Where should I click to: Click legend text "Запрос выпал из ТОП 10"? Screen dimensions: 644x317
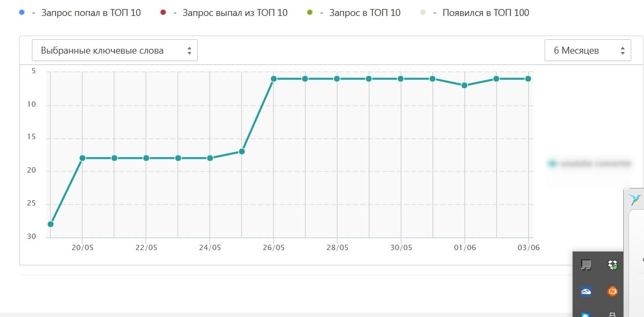point(235,12)
